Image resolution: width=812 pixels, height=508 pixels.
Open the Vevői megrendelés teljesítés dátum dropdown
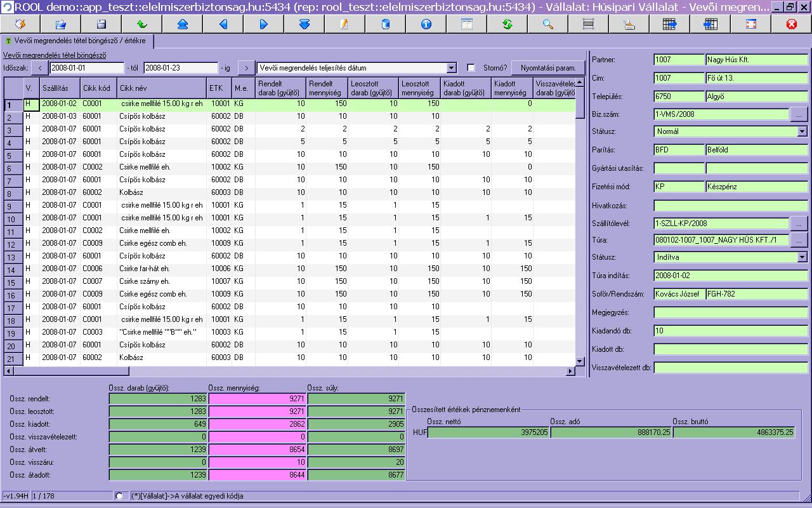tap(451, 68)
